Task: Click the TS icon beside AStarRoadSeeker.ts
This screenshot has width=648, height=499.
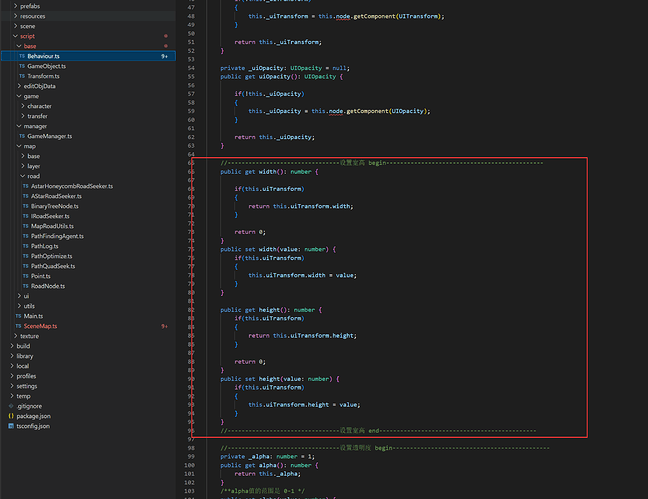Action: 25,196
